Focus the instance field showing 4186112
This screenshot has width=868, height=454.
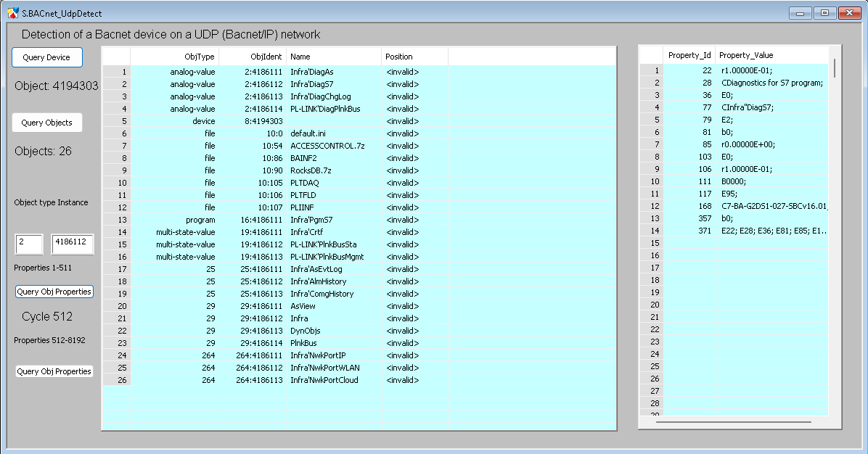(x=73, y=244)
